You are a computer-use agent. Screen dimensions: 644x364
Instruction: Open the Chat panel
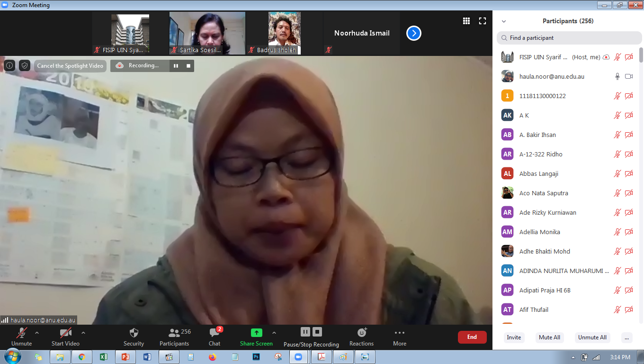pyautogui.click(x=214, y=337)
